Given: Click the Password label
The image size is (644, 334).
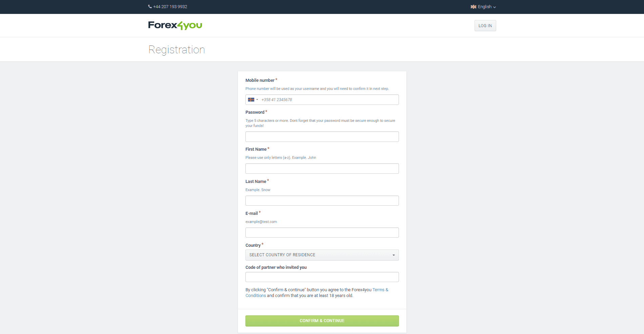Looking at the screenshot, I should [x=255, y=112].
